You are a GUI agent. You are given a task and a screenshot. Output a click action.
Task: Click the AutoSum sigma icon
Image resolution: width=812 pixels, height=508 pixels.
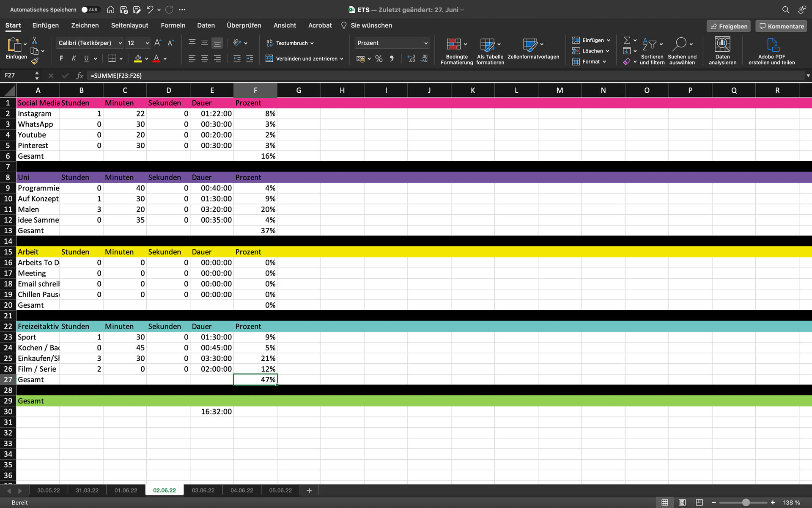[x=627, y=40]
